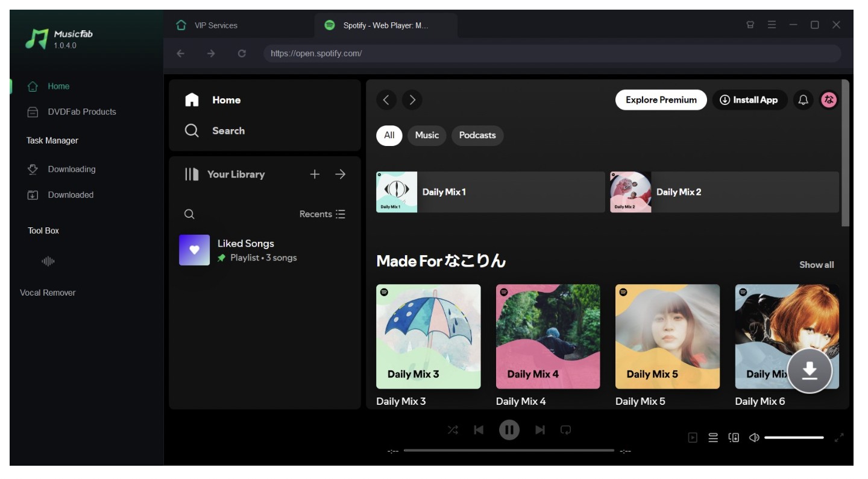Open the Recents sort dropdown
This screenshot has width=868, height=479.
pos(322,214)
